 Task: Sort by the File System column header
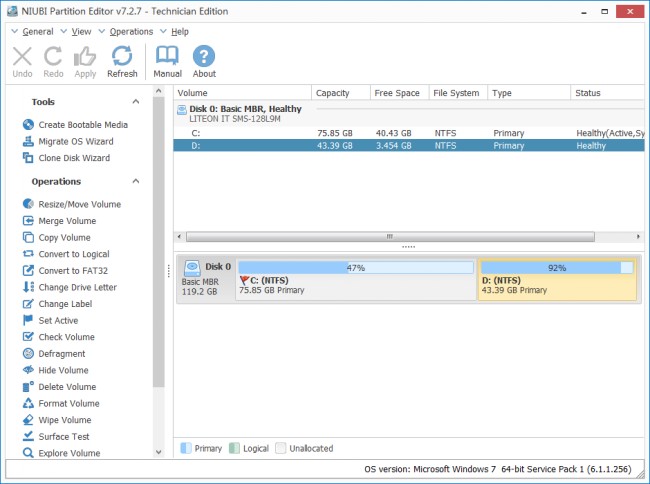458,93
